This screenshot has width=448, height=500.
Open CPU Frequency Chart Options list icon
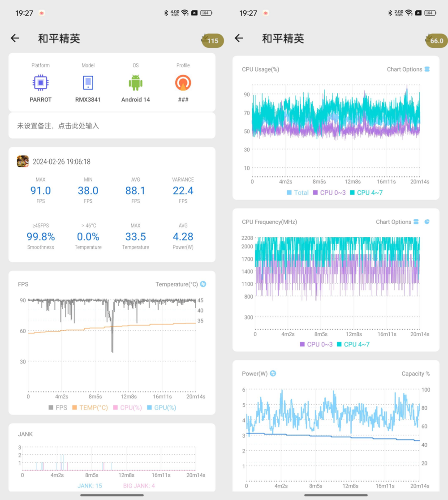[416, 222]
